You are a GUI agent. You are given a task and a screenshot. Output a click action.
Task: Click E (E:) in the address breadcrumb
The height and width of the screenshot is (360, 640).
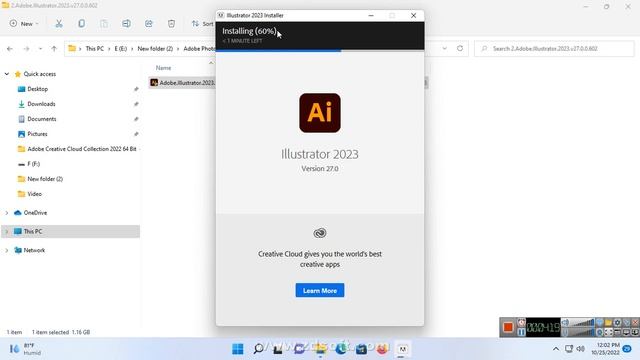(x=120, y=49)
